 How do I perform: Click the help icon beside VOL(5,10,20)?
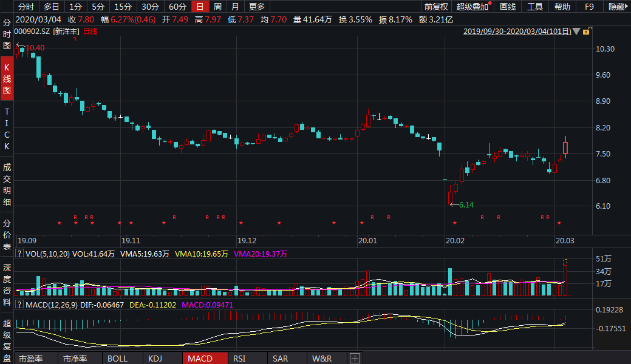click(19, 254)
